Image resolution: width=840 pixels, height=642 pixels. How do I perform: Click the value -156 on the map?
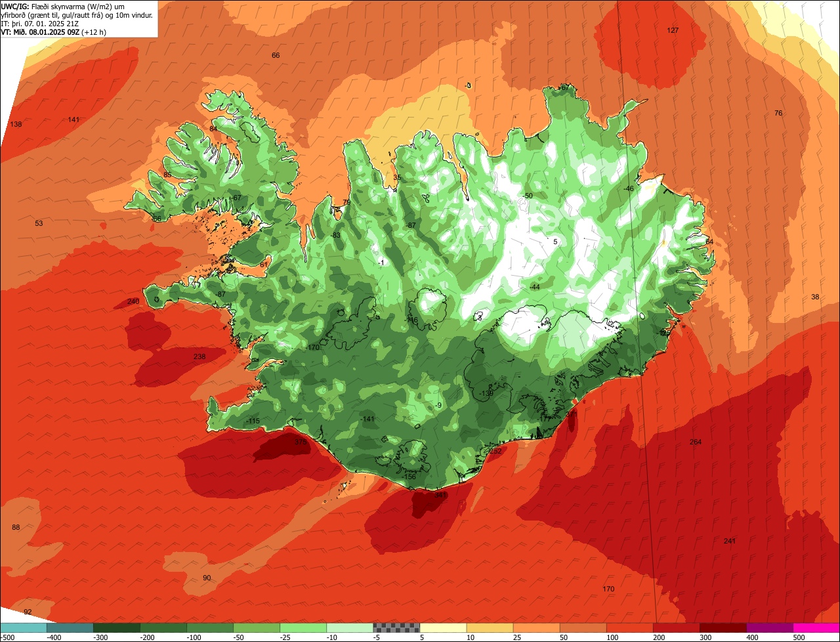[409, 477]
